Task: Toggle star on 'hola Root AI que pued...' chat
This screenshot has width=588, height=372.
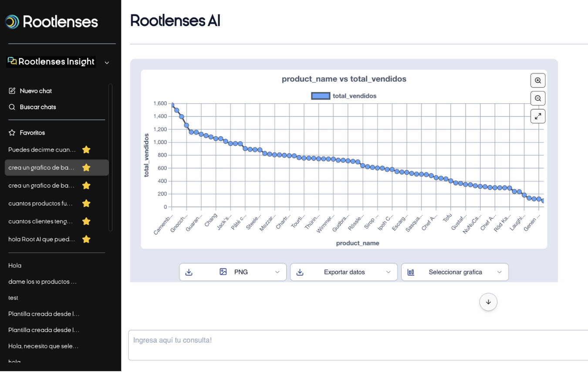Action: (86, 239)
